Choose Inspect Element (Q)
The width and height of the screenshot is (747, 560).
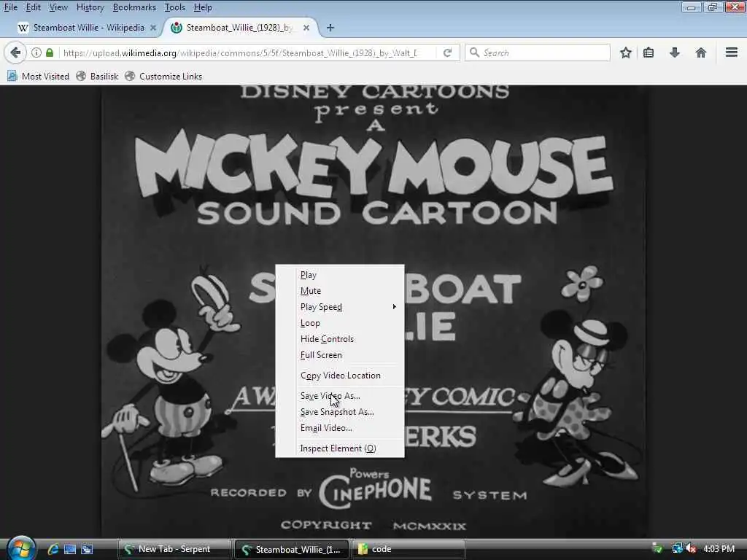(x=340, y=448)
